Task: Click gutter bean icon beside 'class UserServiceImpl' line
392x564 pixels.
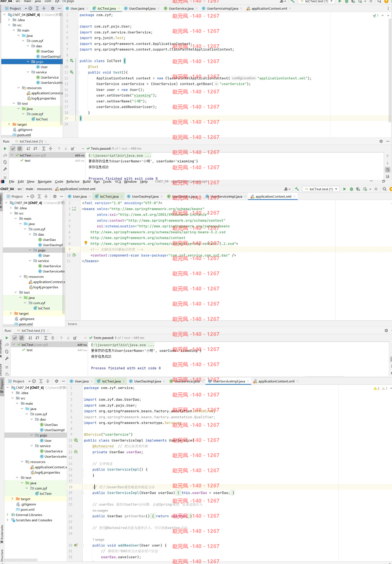Action: (x=76, y=440)
